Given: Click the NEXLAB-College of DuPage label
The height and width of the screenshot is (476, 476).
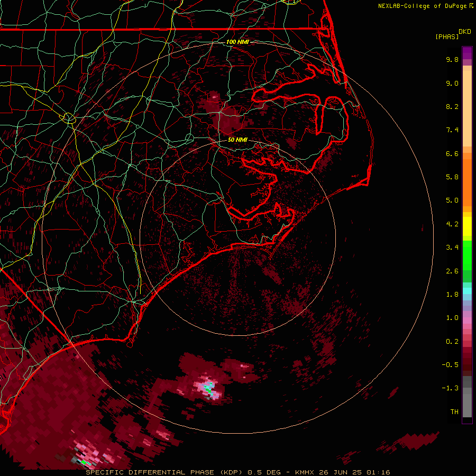Looking at the screenshot, I should [422, 6].
